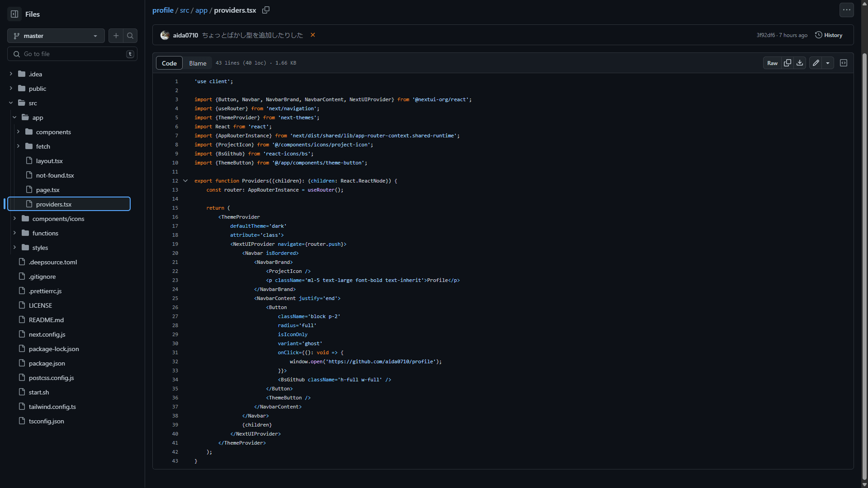Viewport: 868px width, 488px height.
Task: Open commit 3f92df6 hash link
Action: (765, 35)
